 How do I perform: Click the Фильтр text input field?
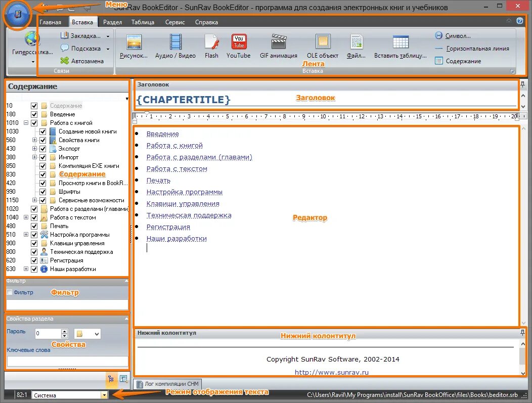67,304
